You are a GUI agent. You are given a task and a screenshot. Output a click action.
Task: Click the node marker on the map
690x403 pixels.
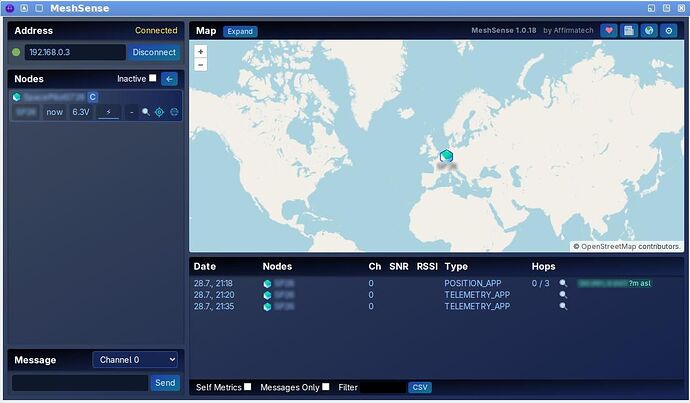446,155
